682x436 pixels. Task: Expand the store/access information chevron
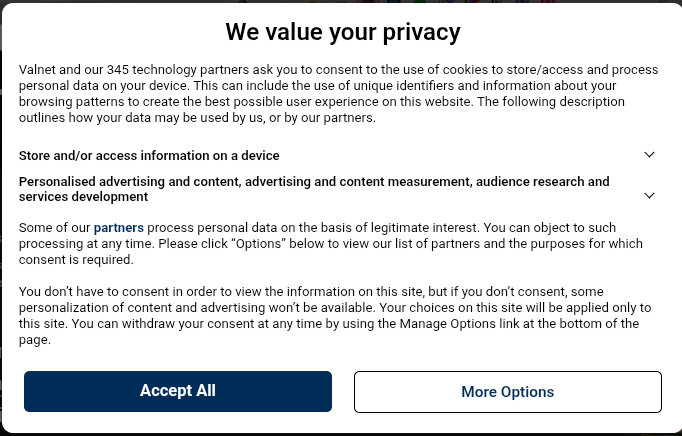point(649,155)
